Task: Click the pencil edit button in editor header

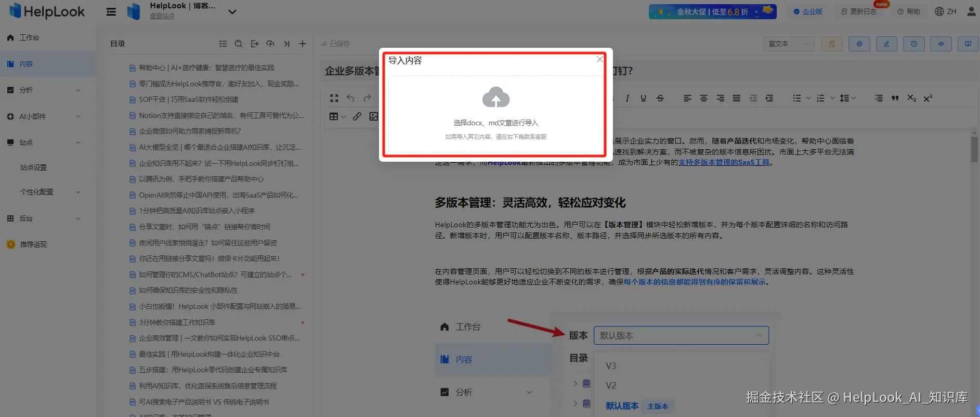Action: click(x=886, y=44)
